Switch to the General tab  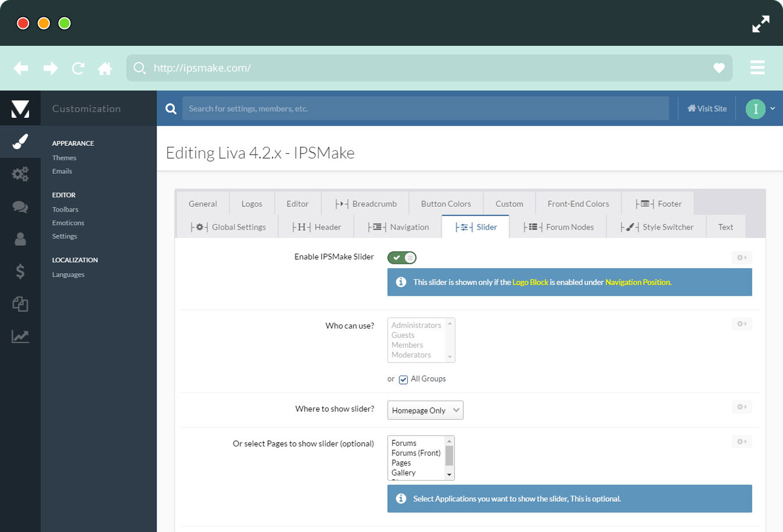click(203, 204)
